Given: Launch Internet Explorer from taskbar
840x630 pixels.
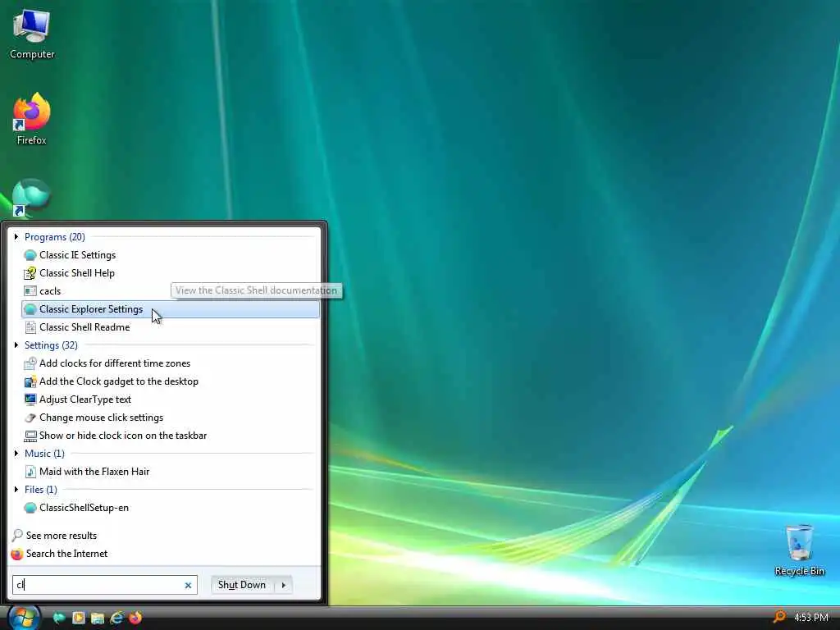Looking at the screenshot, I should [116, 618].
